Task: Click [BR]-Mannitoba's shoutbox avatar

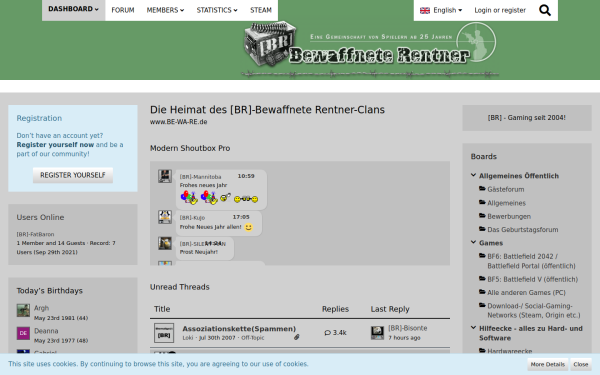Action: [165, 176]
